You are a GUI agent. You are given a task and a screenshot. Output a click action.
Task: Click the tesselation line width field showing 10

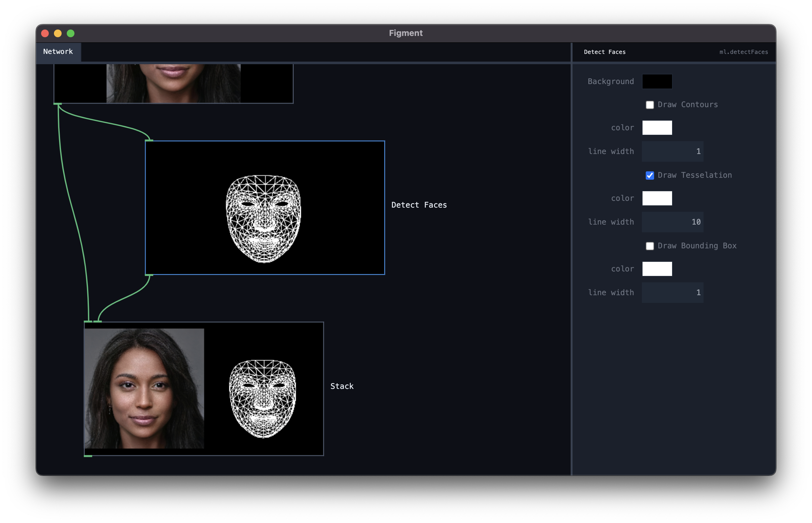pyautogui.click(x=672, y=222)
